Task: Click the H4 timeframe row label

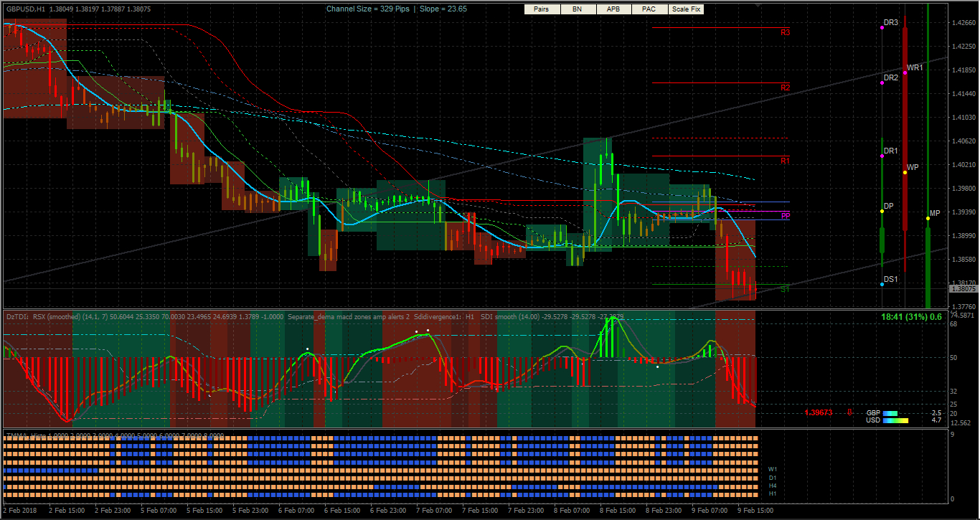Action: [773, 486]
